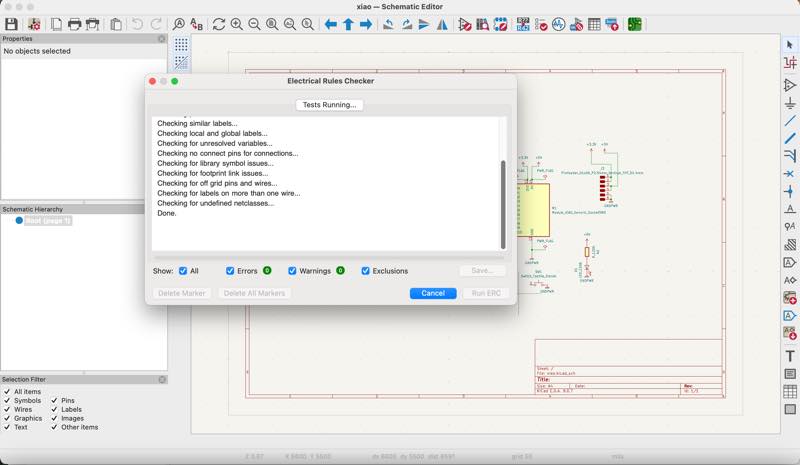Toggle Wires in Selection Filter
800x465 pixels.
(x=7, y=409)
